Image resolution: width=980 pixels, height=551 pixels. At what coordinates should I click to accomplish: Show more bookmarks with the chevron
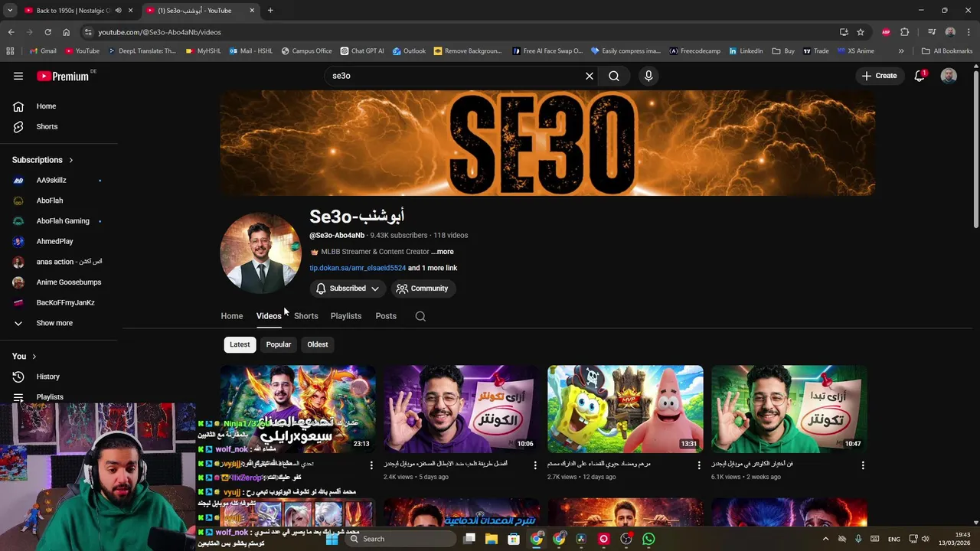[x=901, y=51]
